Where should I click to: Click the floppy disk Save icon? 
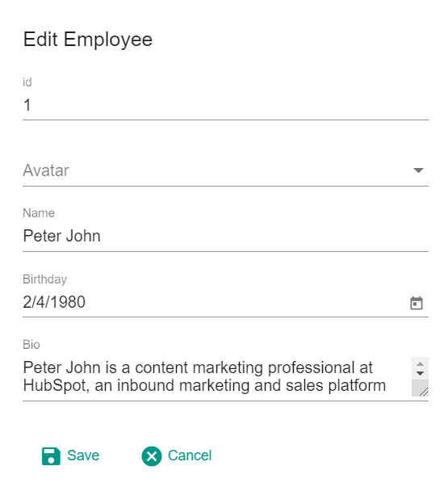click(x=51, y=456)
